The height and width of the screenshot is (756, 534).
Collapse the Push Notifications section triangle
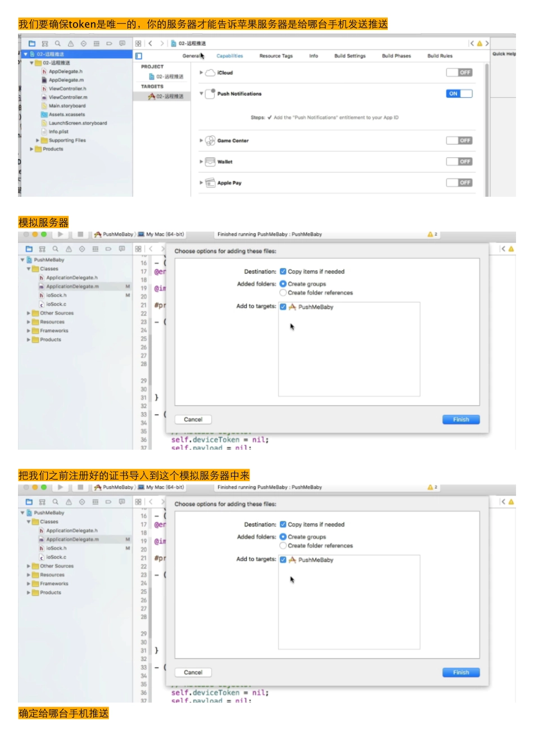(201, 94)
